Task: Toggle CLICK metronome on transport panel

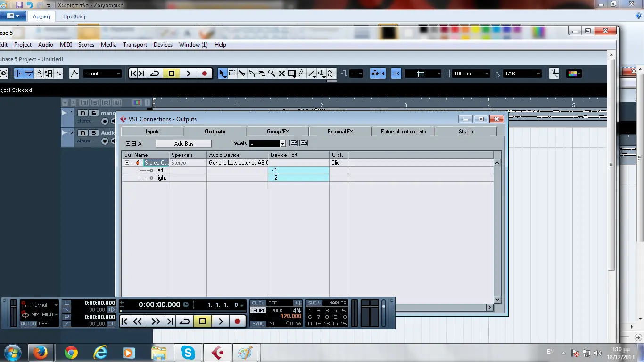Action: (x=258, y=303)
